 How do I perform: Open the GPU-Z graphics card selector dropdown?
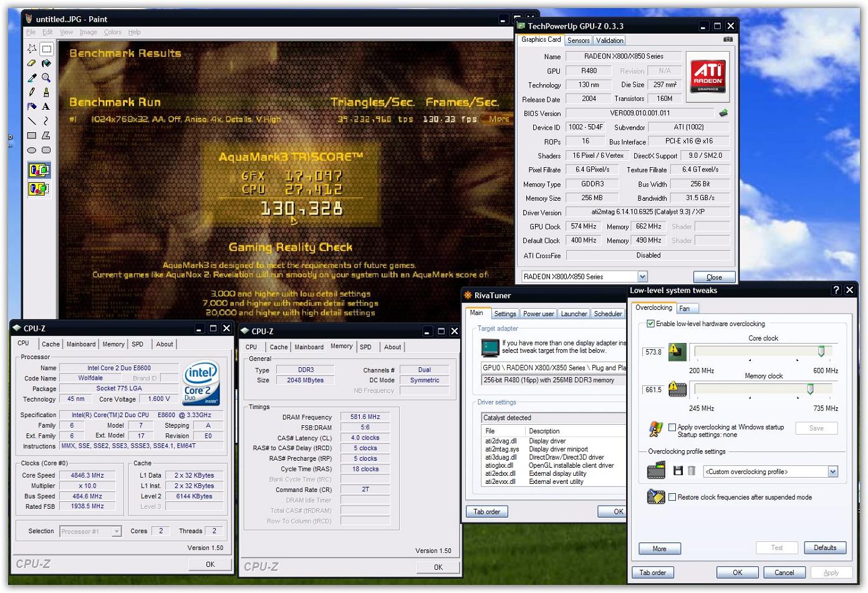click(642, 276)
